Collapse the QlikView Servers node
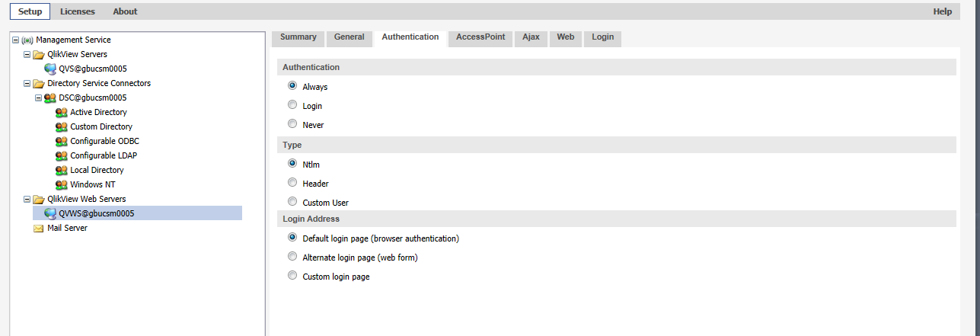The height and width of the screenshot is (336, 980). coord(27,54)
